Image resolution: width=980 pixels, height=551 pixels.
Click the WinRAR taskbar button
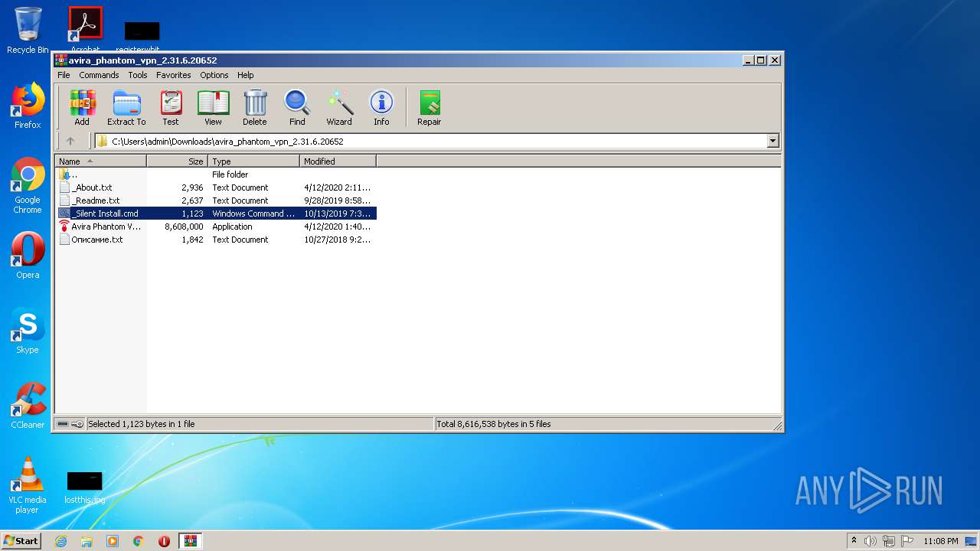[191, 541]
